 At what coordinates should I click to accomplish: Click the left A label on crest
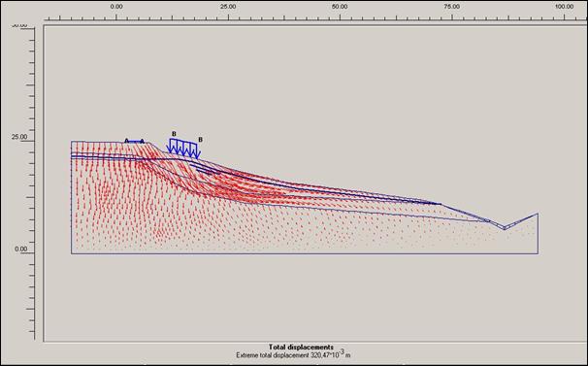(x=127, y=141)
